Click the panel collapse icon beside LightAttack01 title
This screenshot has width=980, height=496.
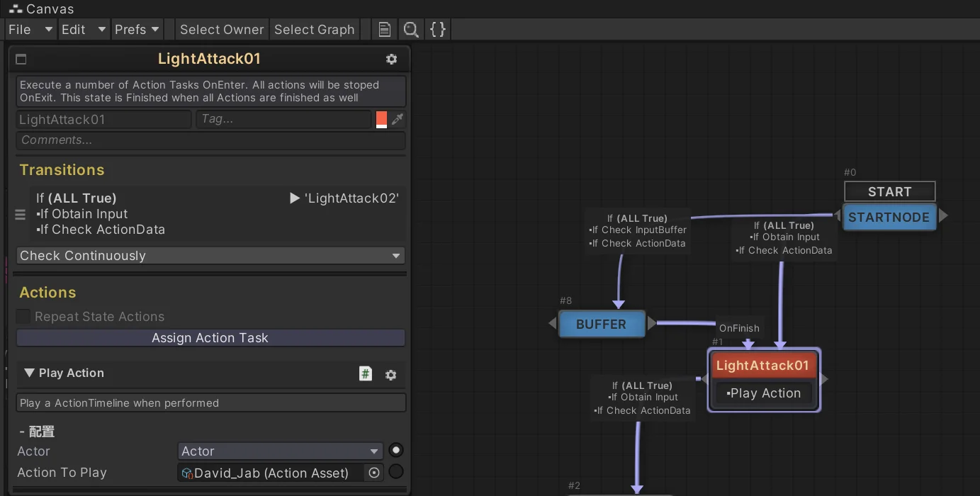click(x=21, y=60)
